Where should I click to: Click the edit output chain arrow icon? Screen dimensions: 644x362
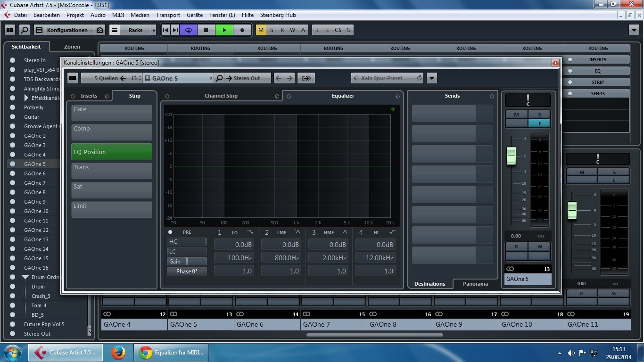[x=306, y=78]
